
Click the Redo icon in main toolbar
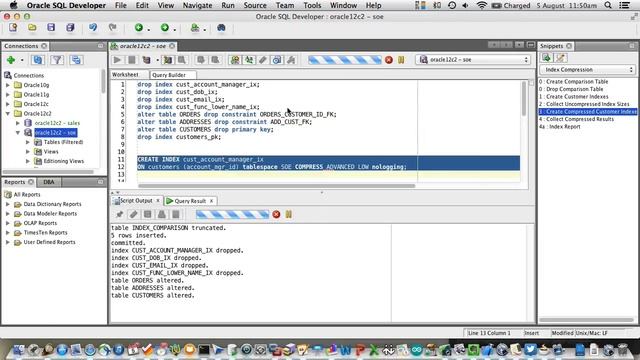click(112, 27)
